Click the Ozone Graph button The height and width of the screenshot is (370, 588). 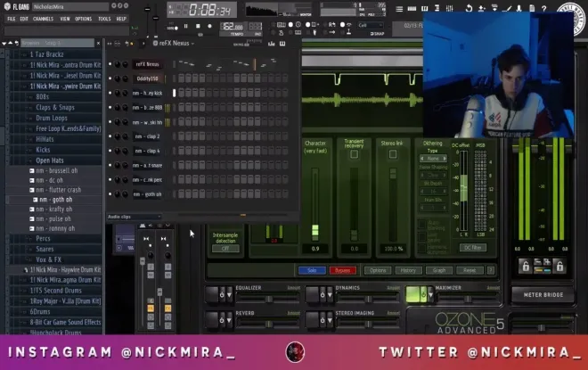(x=438, y=270)
